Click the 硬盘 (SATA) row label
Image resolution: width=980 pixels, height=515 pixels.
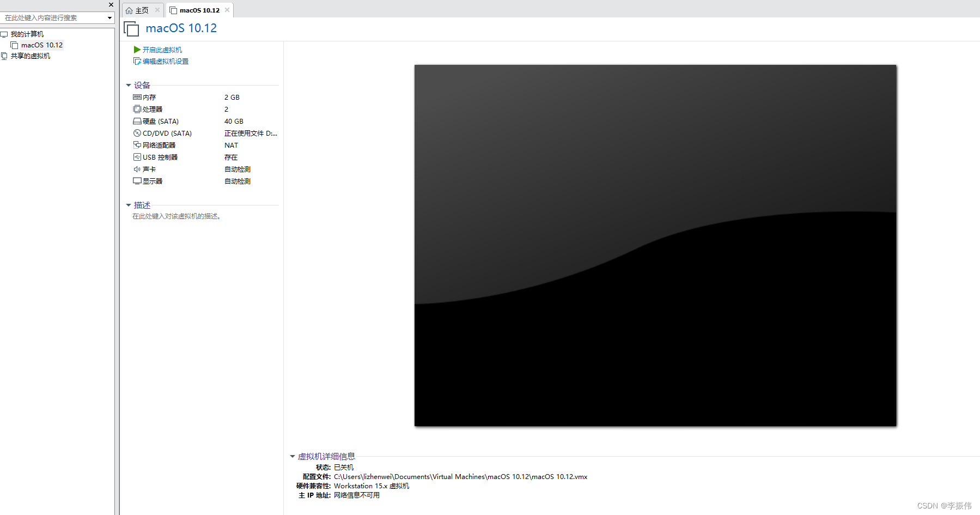(161, 121)
